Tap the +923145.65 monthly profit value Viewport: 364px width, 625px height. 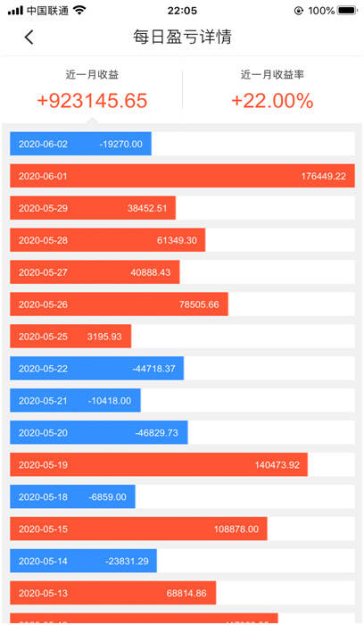(92, 101)
